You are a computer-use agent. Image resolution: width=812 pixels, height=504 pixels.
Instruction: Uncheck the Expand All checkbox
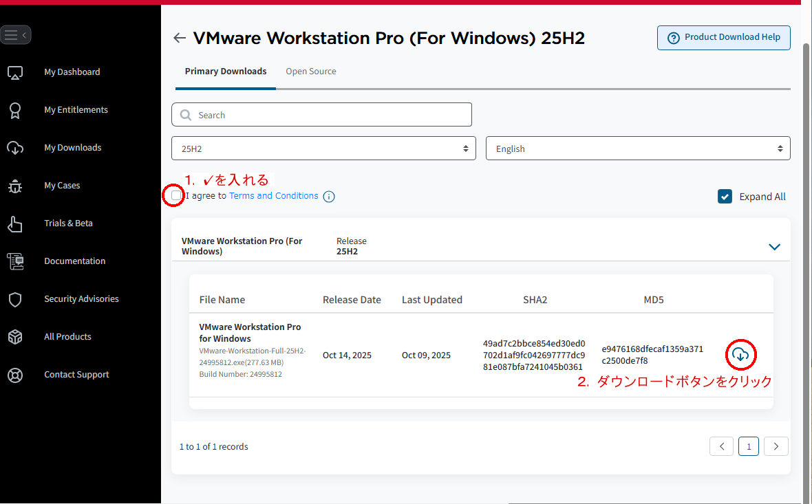click(725, 197)
